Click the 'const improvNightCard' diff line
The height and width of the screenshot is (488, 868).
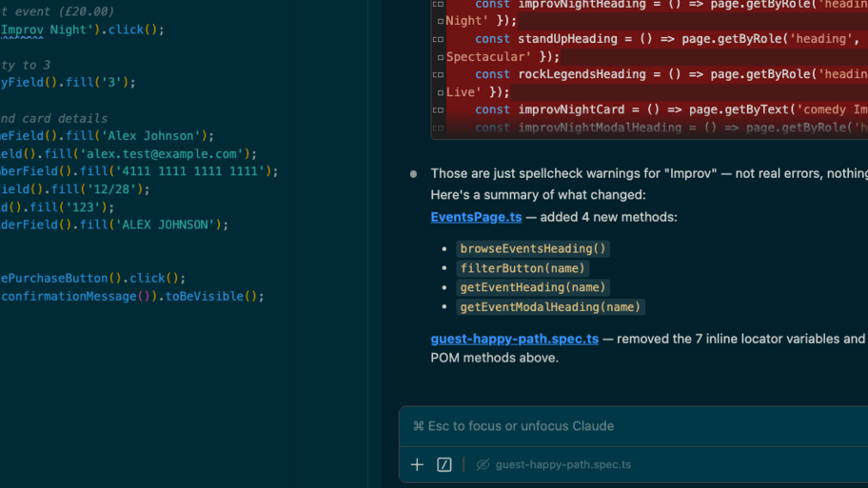(x=671, y=109)
